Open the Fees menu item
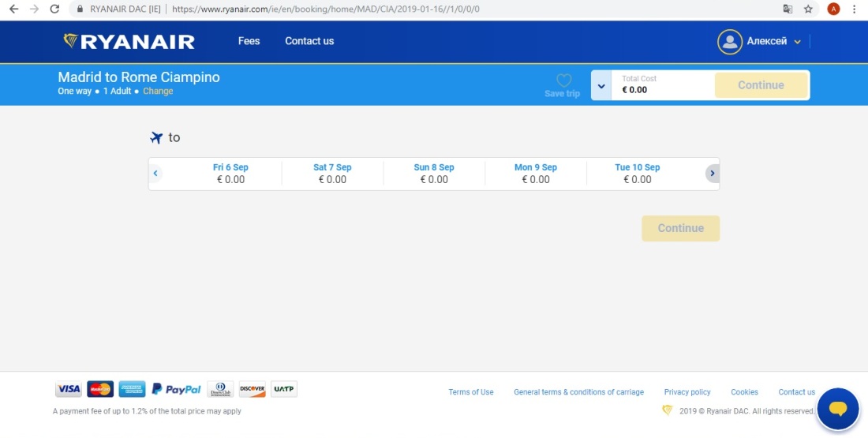The width and height of the screenshot is (868, 438). tap(249, 41)
